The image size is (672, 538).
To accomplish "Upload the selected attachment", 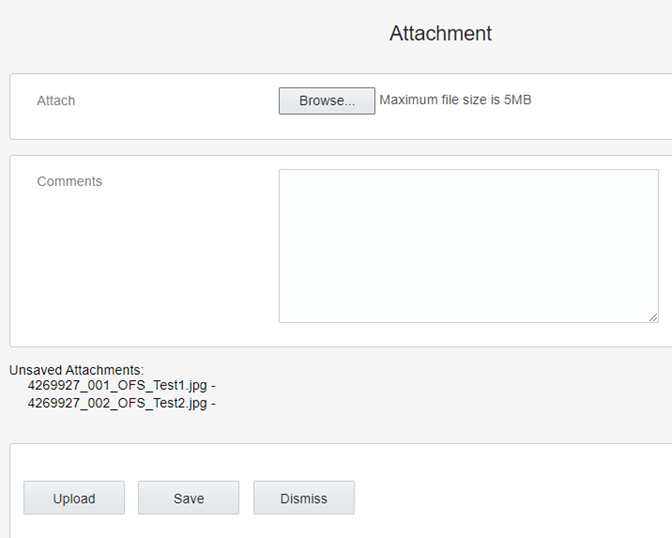I will click(74, 498).
